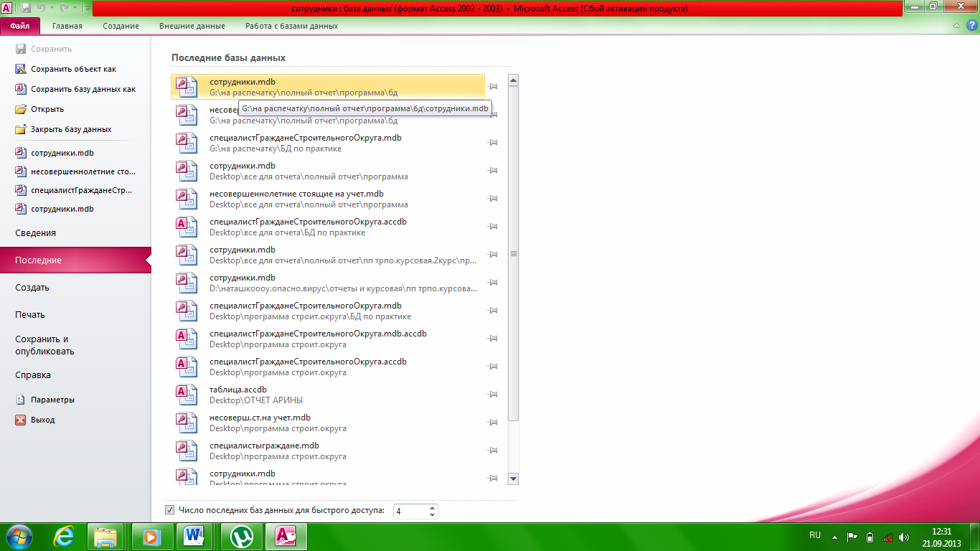
Task: Decrease quick access database count with down arrow
Action: point(432,515)
